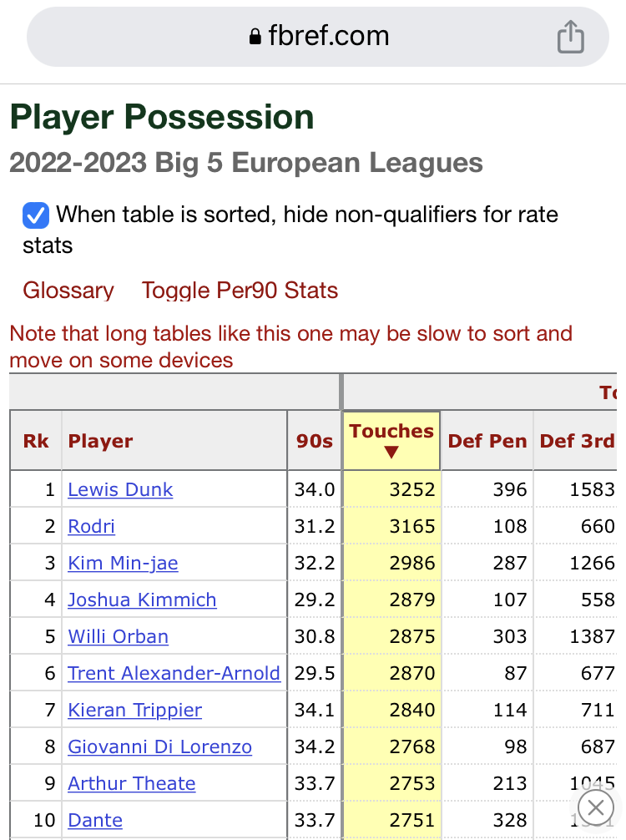Select Kim Min-jae player link
Screen dimensions: 626x840
pos(124,563)
